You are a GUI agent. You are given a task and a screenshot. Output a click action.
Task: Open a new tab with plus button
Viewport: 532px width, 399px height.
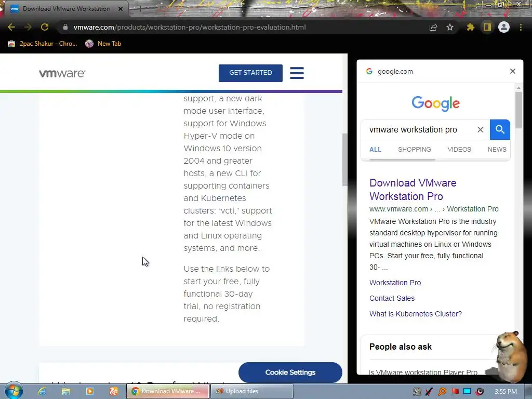[x=139, y=9]
